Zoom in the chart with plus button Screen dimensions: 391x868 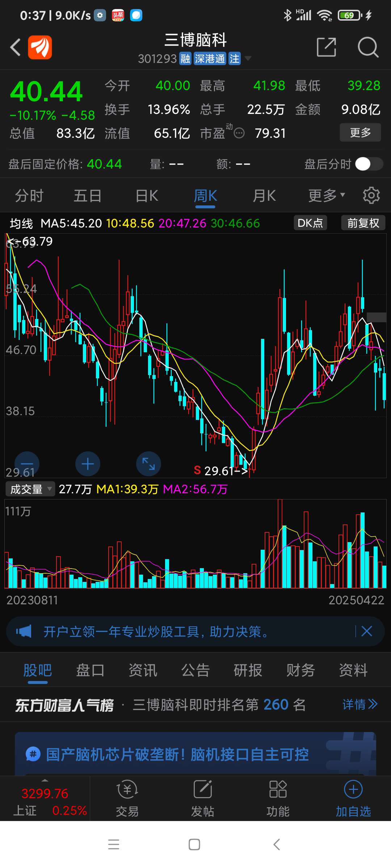88,464
